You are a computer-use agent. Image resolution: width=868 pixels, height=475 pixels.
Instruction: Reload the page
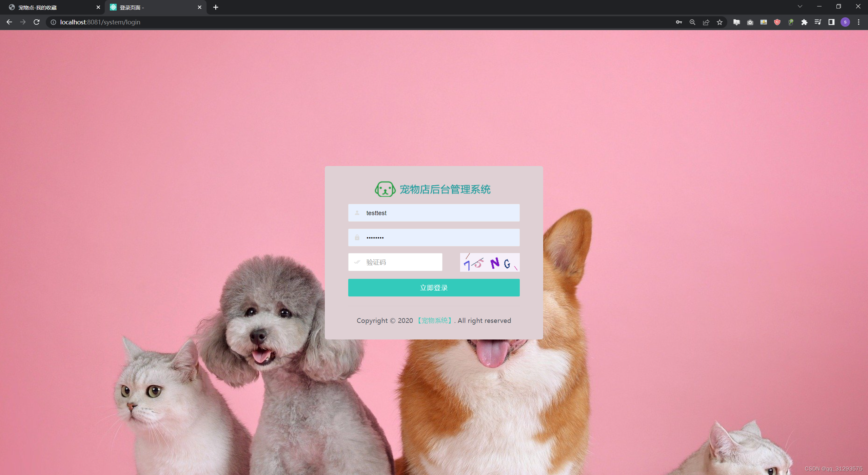(37, 22)
